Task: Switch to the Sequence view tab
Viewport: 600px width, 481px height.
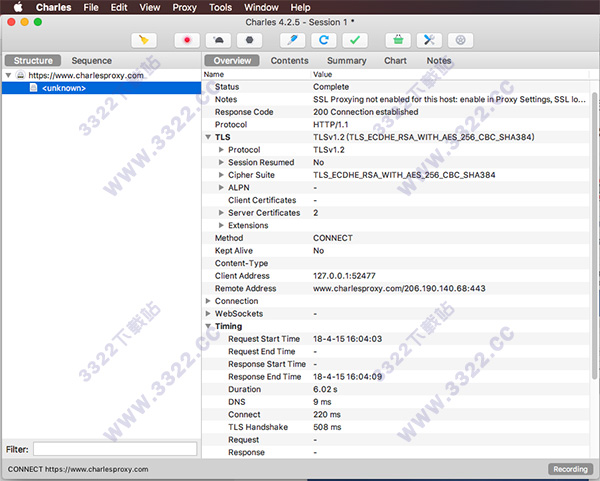Action: (92, 60)
